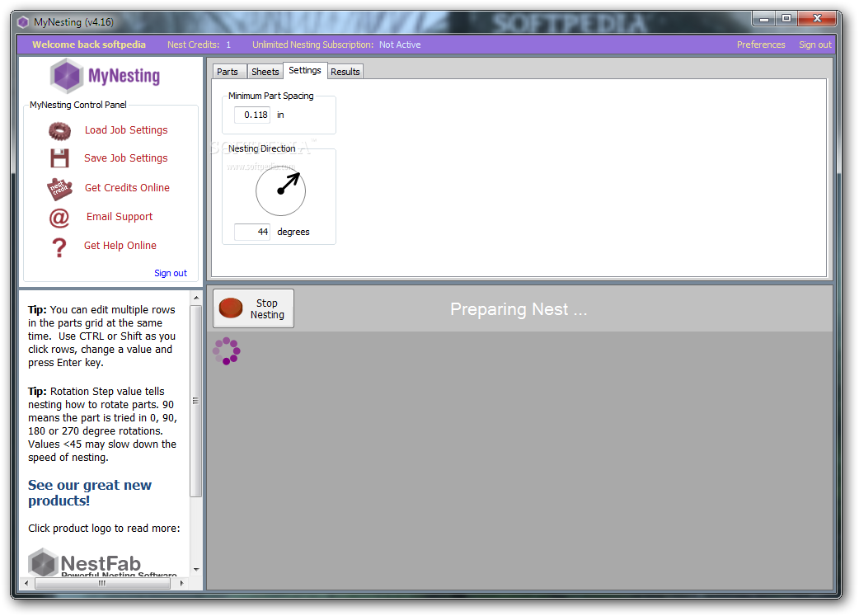Click the MyNesting title bar app icon
859x616 pixels.
click(x=23, y=22)
